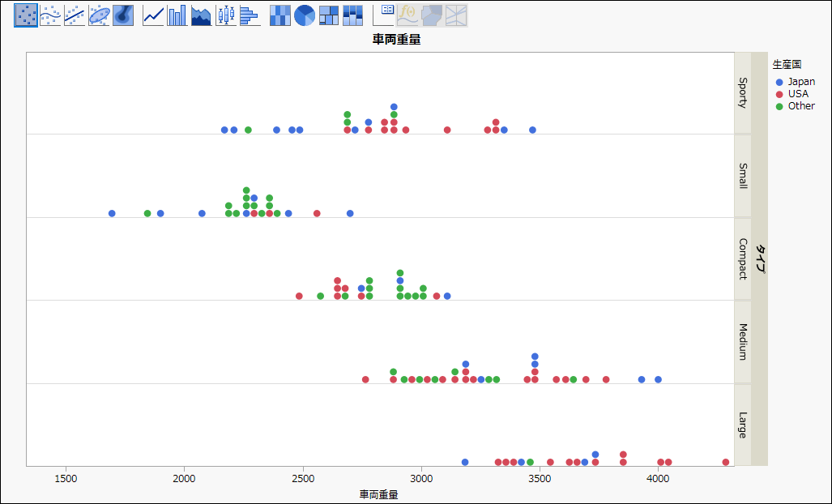Select the Smoother curve element icon
The width and height of the screenshot is (832, 504).
tap(50, 15)
